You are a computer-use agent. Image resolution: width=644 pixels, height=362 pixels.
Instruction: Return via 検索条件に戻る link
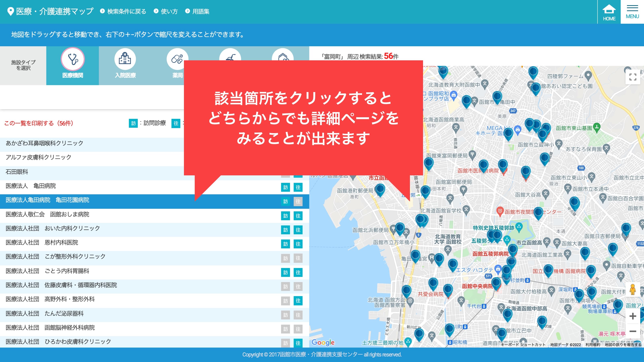(x=123, y=11)
